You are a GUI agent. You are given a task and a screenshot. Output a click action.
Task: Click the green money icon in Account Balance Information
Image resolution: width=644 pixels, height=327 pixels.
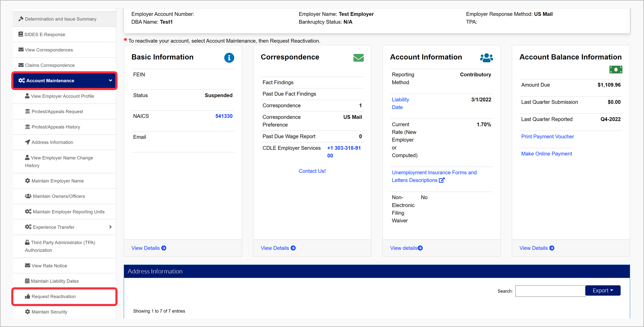coord(616,70)
